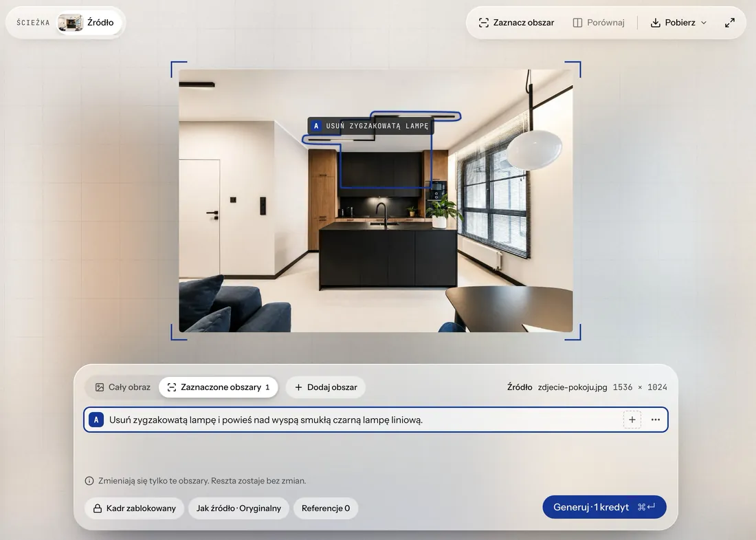The height and width of the screenshot is (540, 756).
Task: Click the Dodaj obszar button
Action: 326,387
